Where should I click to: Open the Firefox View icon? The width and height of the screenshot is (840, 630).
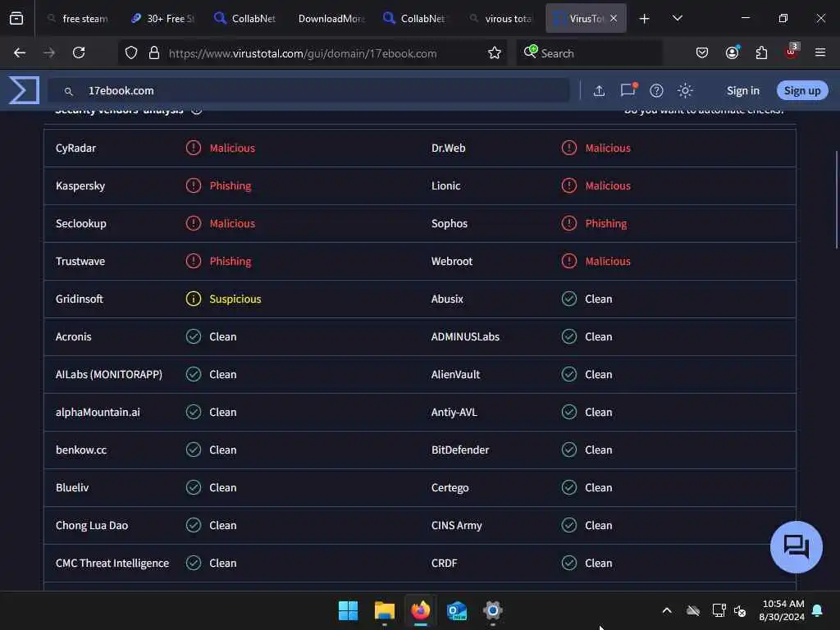(16, 18)
